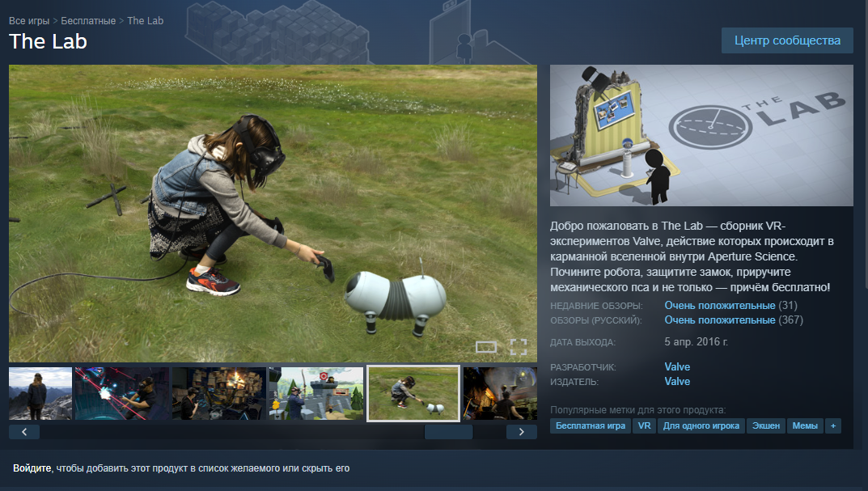868x491 pixels.
Task: Open the Бесплатные breadcrumb link
Action: [x=88, y=20]
